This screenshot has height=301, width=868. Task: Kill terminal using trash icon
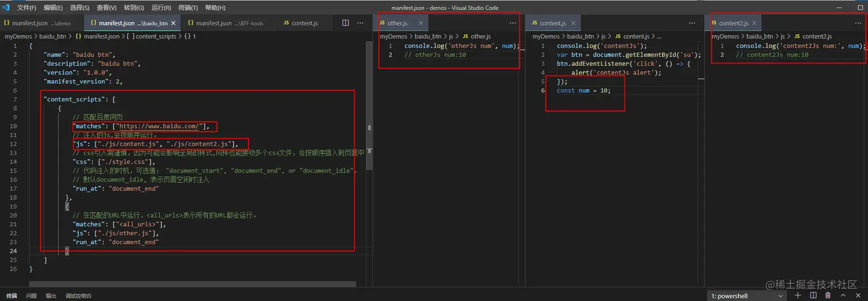[828, 295]
